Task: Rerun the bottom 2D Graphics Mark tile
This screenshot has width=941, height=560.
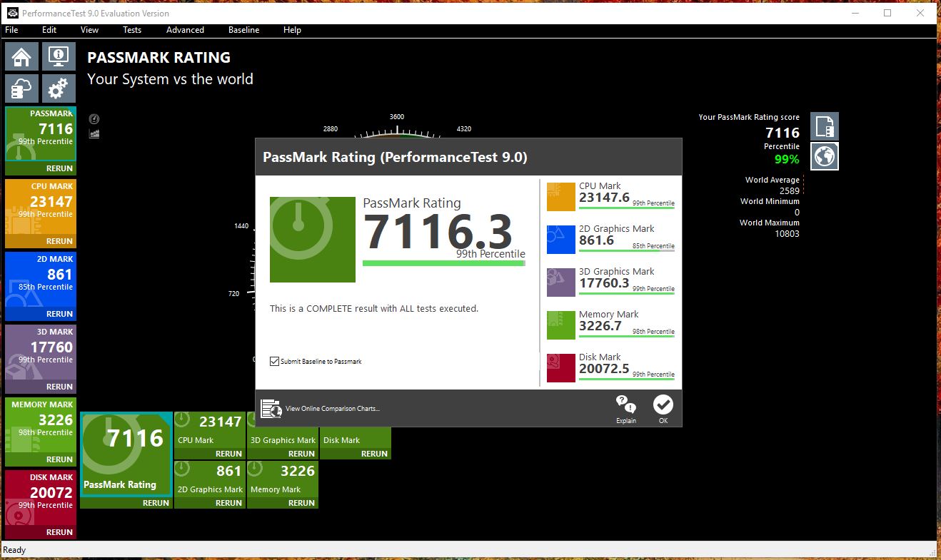Action: 228,503
